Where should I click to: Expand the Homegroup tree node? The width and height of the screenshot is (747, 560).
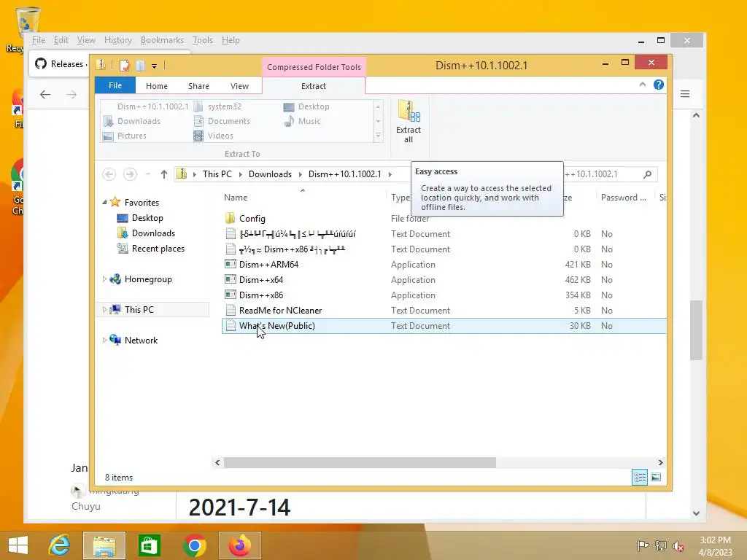(104, 279)
